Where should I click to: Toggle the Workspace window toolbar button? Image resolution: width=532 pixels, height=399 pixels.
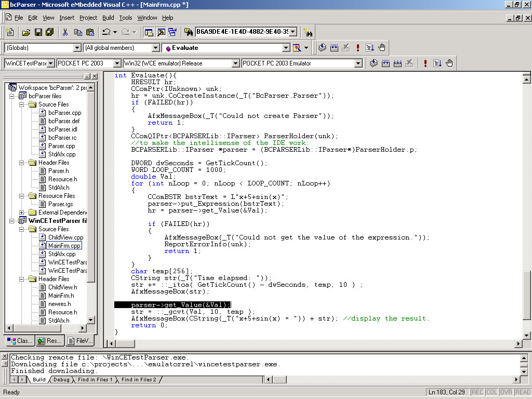tap(149, 32)
